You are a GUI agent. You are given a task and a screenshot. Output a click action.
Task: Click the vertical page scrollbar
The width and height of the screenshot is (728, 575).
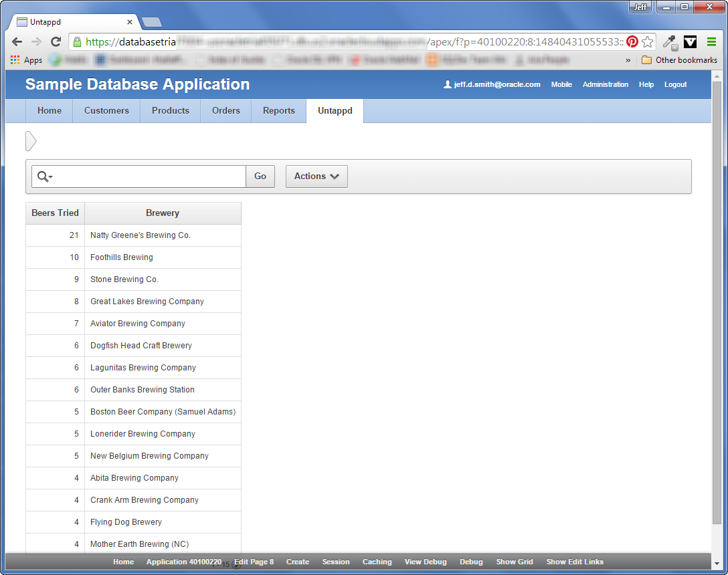coord(717,302)
